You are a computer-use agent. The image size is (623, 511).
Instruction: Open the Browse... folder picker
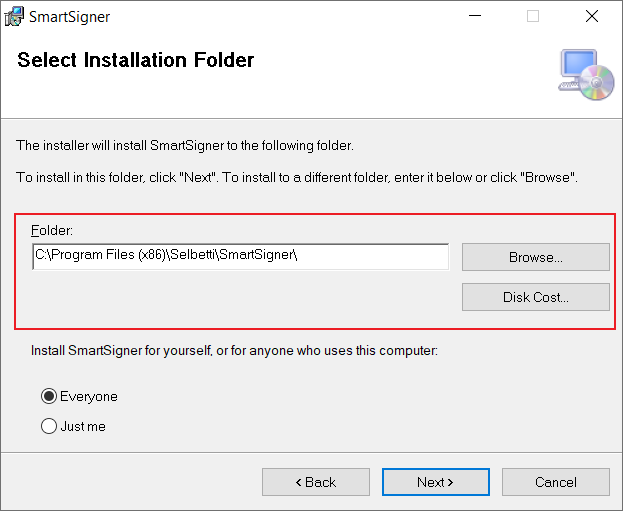click(x=536, y=257)
